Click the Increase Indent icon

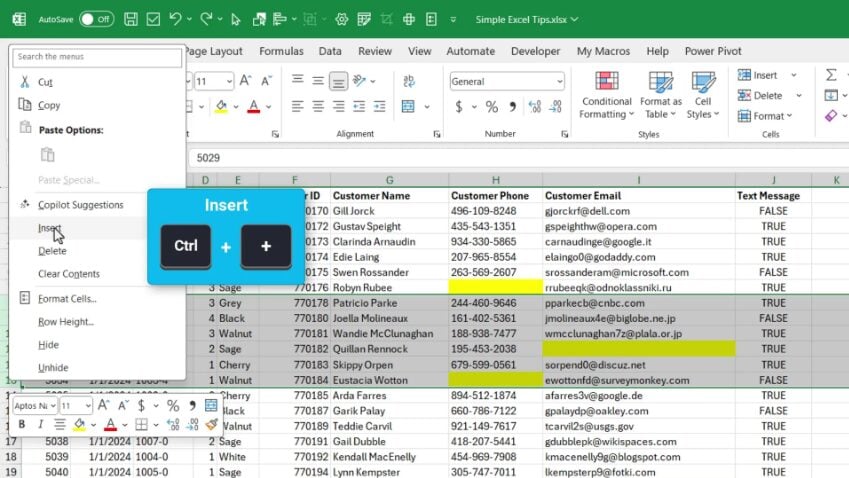380,106
